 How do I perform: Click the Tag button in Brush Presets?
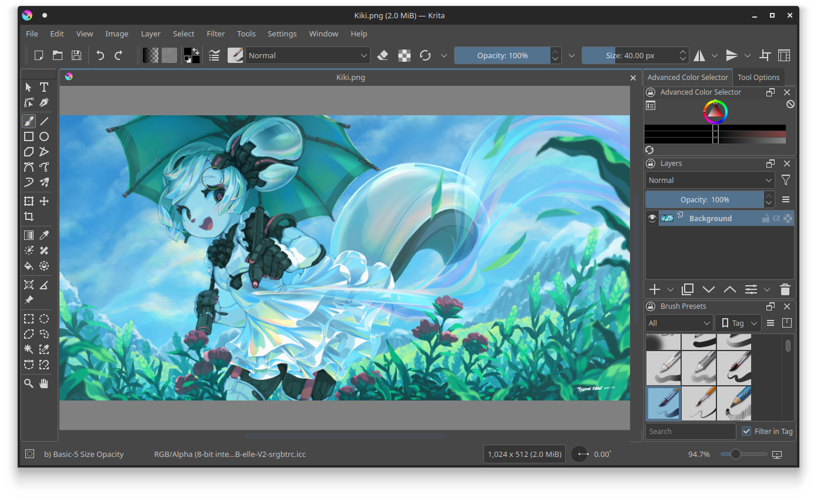tap(738, 323)
